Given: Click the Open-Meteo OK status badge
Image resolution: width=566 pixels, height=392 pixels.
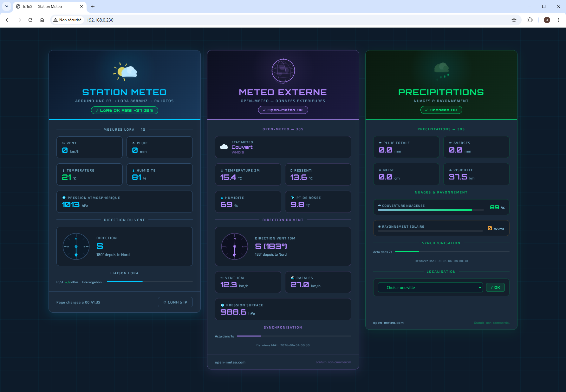Looking at the screenshot, I should click(283, 110).
